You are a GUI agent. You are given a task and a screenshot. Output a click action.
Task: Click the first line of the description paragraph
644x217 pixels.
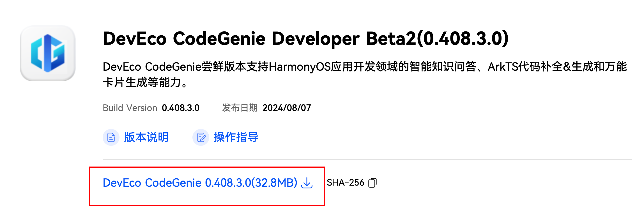click(365, 67)
